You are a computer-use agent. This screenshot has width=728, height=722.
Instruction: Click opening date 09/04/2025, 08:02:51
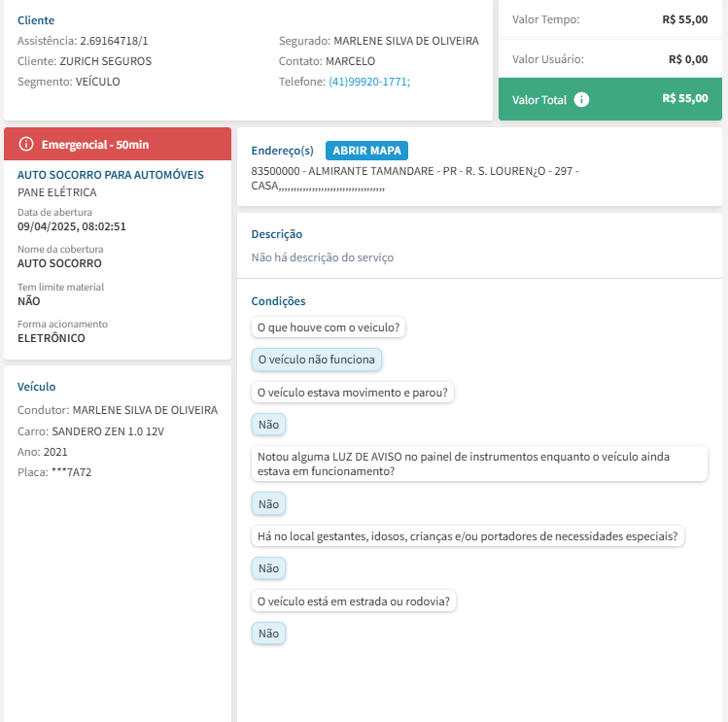click(72, 226)
